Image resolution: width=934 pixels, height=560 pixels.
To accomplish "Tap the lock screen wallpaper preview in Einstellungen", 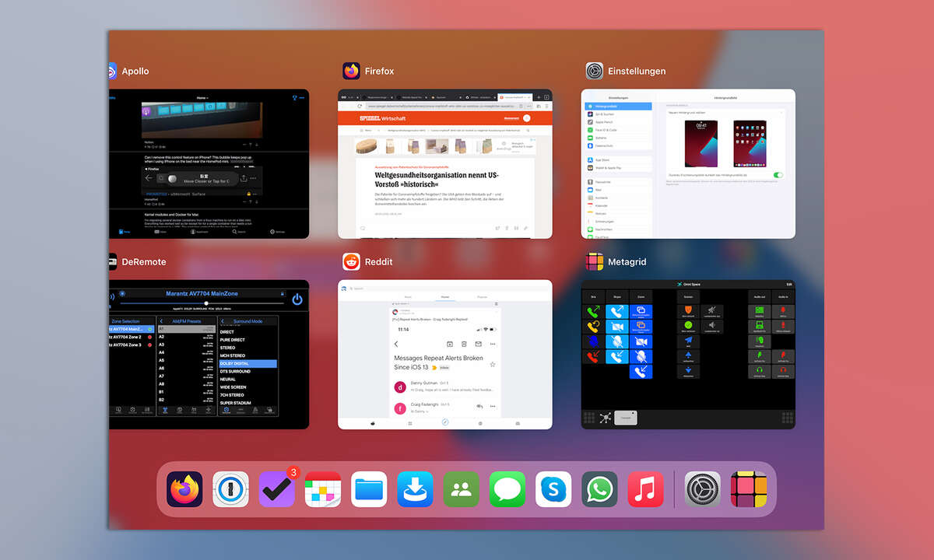I will [701, 143].
